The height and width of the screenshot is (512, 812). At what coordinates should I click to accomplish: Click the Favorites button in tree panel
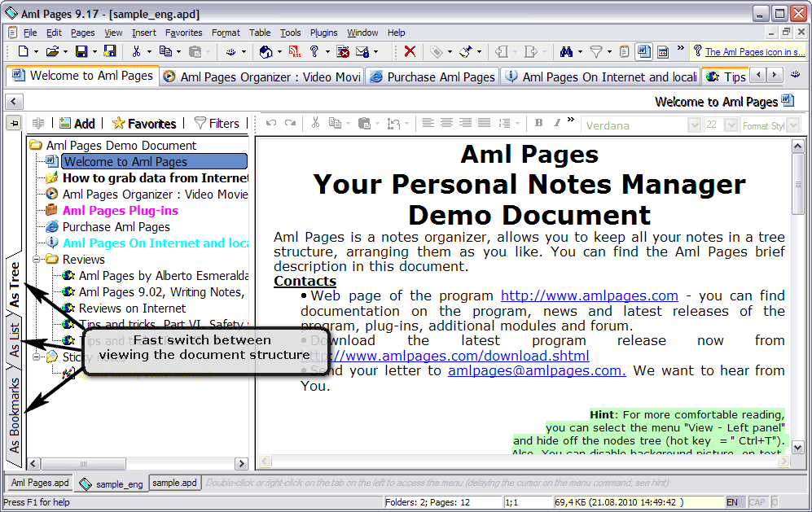pos(144,123)
